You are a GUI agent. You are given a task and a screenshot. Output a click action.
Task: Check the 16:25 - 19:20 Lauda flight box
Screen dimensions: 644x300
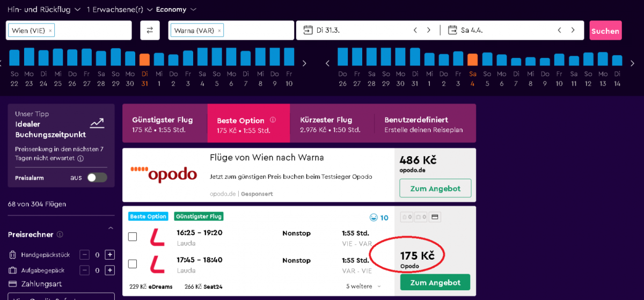(133, 237)
